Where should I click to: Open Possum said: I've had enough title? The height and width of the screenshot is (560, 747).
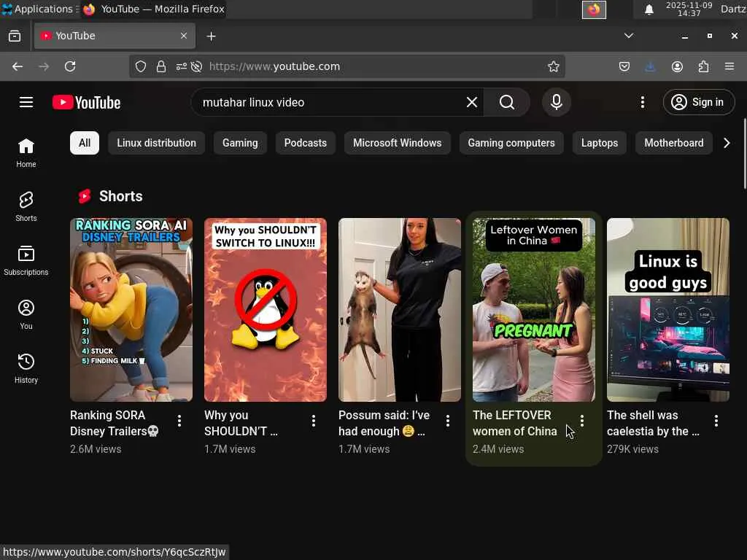pos(384,423)
